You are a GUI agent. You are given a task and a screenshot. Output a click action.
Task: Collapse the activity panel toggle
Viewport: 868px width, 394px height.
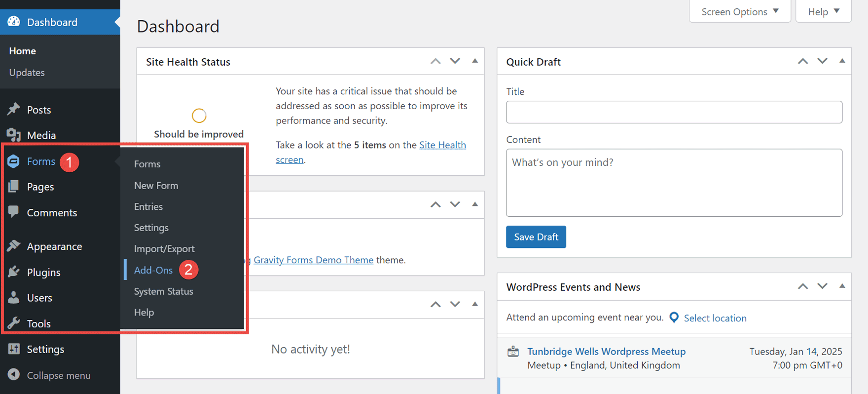click(475, 304)
